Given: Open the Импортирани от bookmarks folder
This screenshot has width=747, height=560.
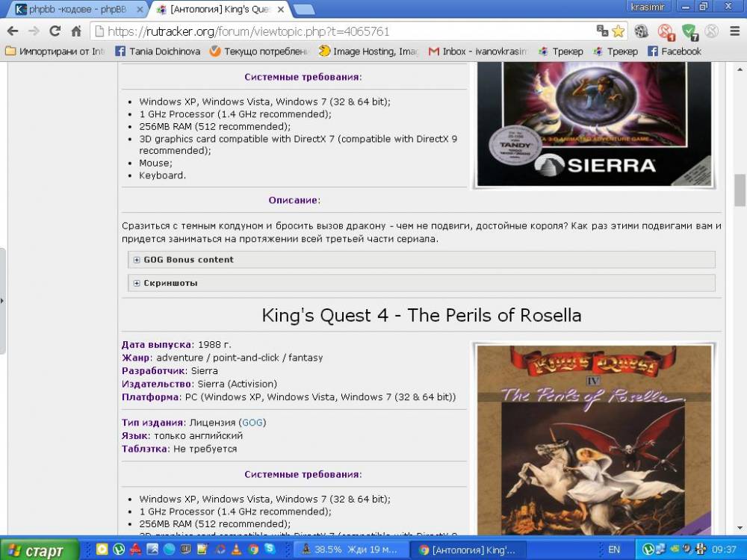Looking at the screenshot, I should [55, 51].
